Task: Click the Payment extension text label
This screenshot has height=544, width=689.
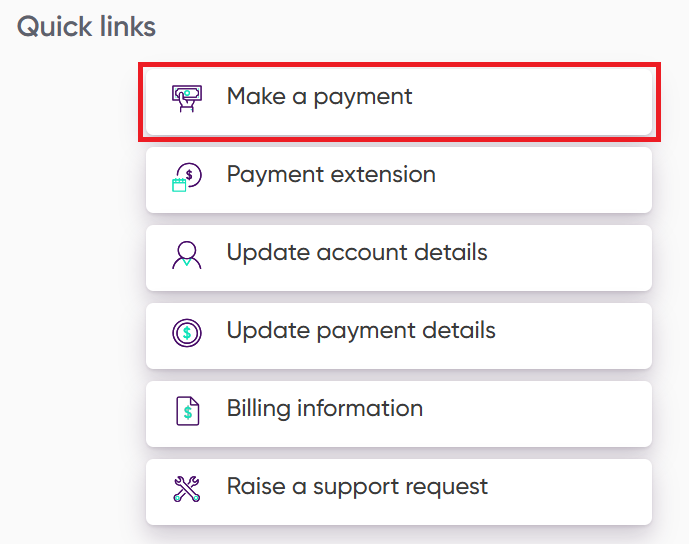Action: [331, 175]
